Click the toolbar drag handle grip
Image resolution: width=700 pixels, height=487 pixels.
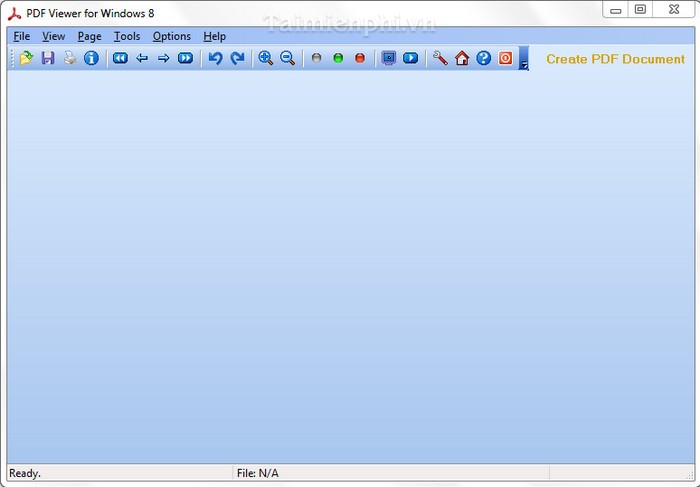click(x=12, y=58)
